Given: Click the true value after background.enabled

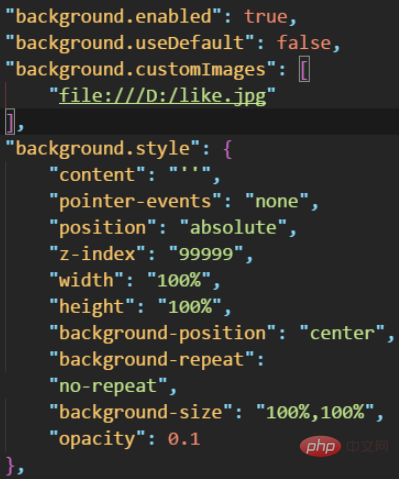Looking at the screenshot, I should pyautogui.click(x=266, y=17).
